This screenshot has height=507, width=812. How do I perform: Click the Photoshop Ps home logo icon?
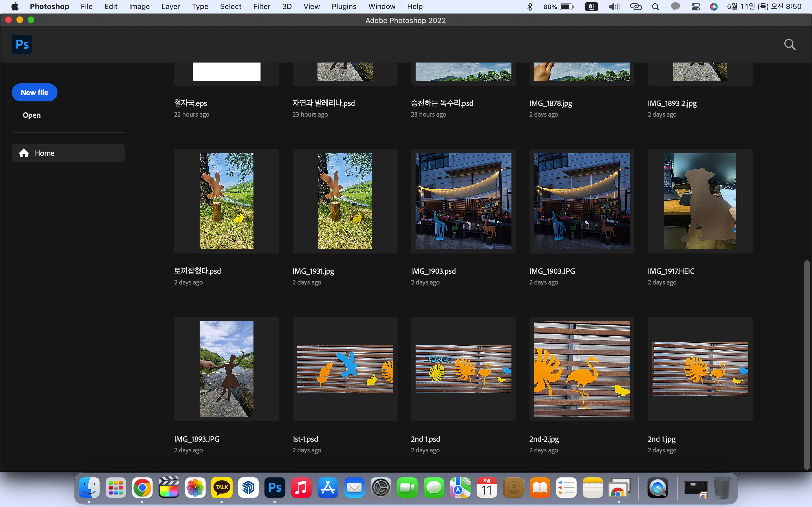(x=22, y=44)
